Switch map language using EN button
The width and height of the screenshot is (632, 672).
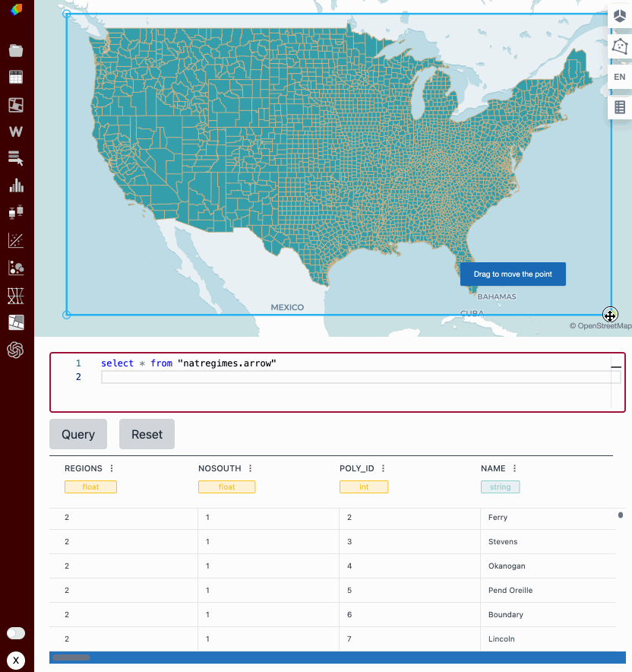pyautogui.click(x=620, y=77)
